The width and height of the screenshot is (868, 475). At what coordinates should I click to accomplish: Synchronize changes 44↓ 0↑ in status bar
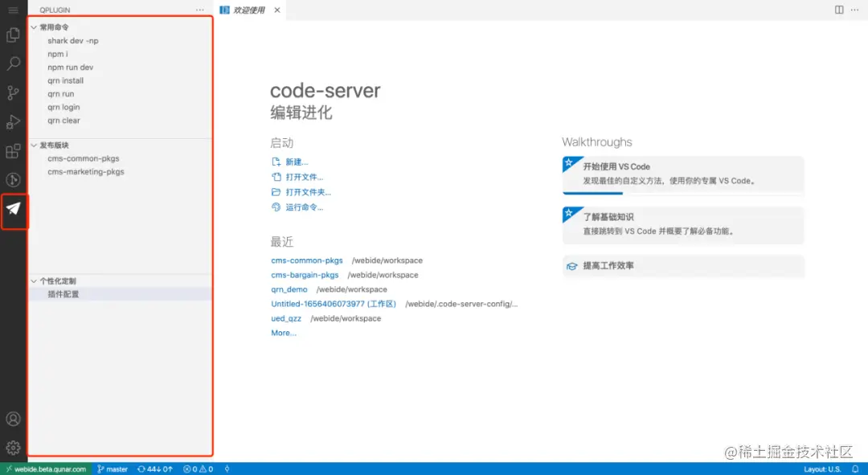pyautogui.click(x=155, y=469)
